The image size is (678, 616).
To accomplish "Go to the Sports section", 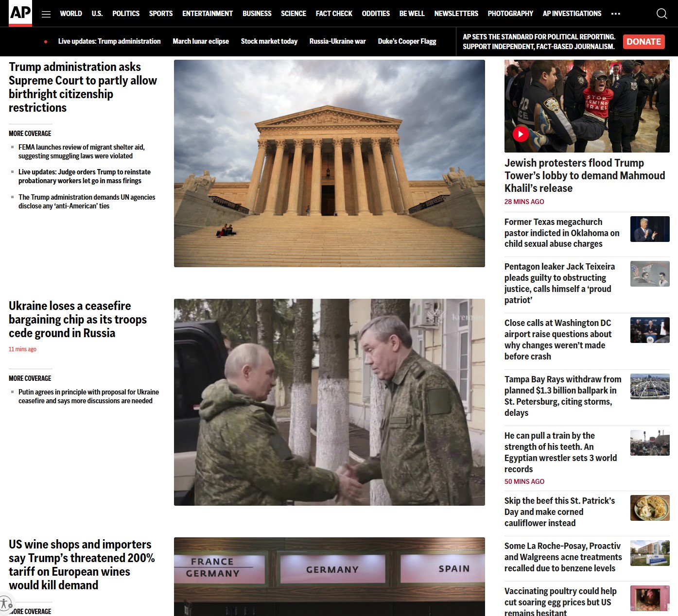I will (x=161, y=14).
